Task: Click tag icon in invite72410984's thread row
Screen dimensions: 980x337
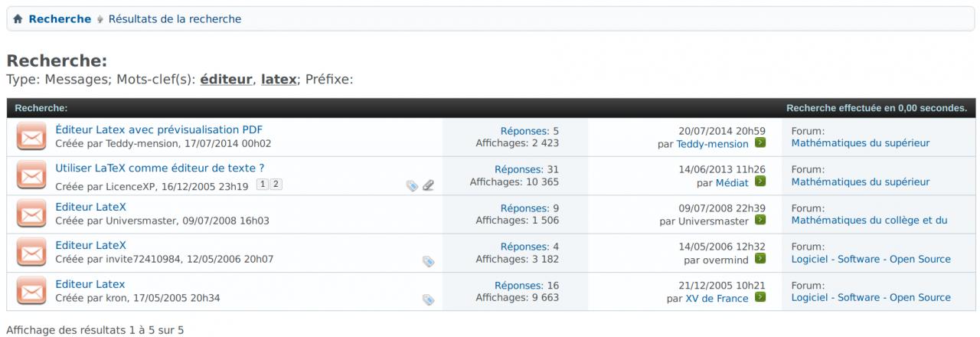Action: click(429, 262)
